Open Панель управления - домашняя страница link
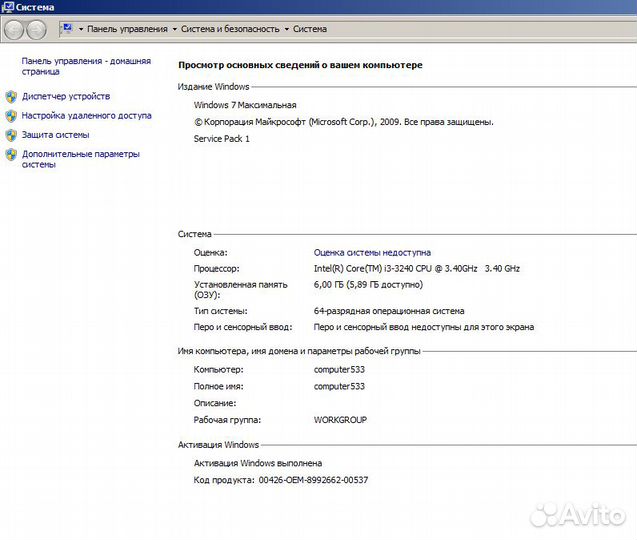Image resolution: width=637 pixels, height=540 pixels. 86,66
